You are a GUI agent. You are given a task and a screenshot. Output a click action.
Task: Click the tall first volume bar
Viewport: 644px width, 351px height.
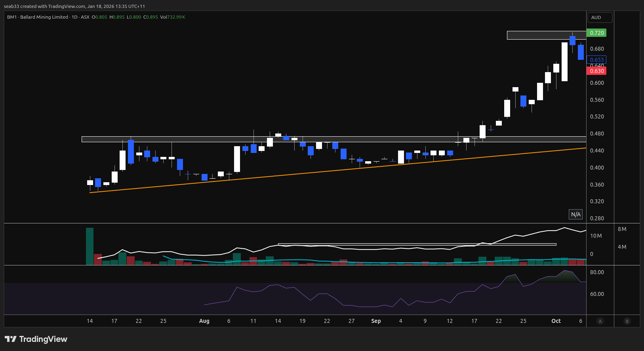90,246
